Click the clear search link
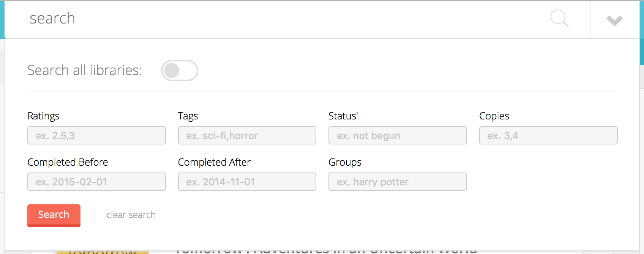The width and height of the screenshot is (644, 254). point(131,215)
